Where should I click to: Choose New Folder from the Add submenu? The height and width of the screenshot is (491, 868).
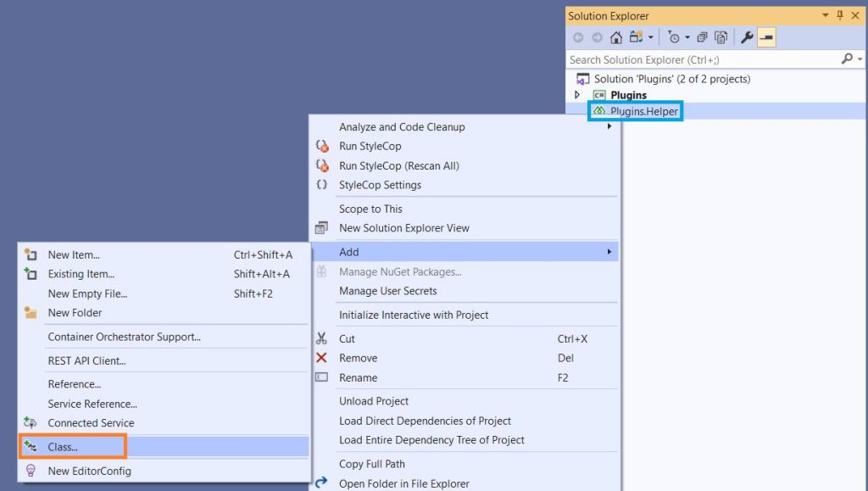click(x=75, y=312)
